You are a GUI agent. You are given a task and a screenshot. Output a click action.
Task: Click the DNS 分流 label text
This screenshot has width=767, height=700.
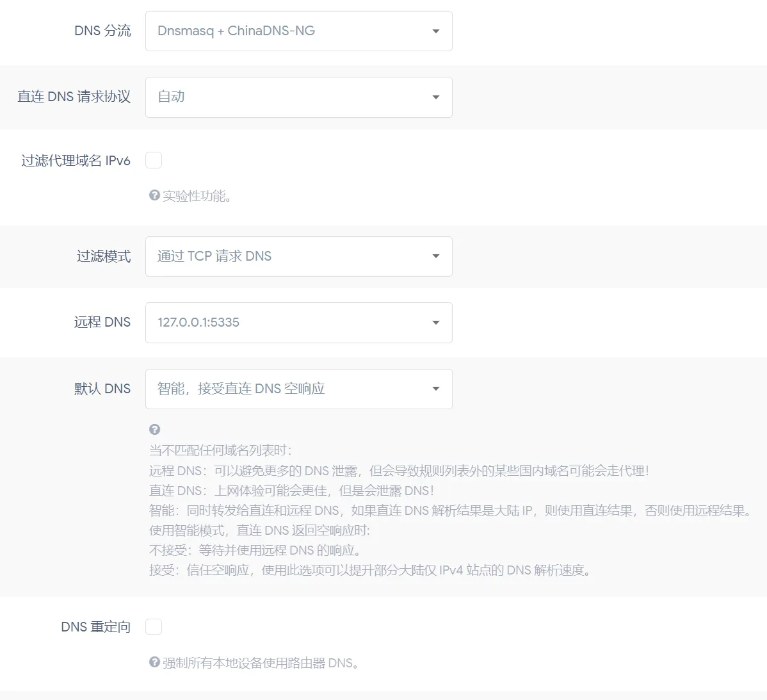click(x=102, y=31)
